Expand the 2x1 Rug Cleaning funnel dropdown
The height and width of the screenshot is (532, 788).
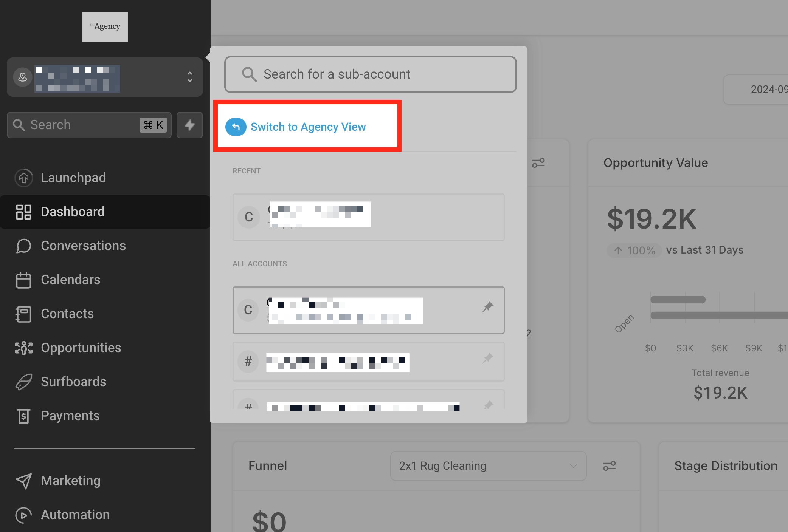[x=488, y=466]
